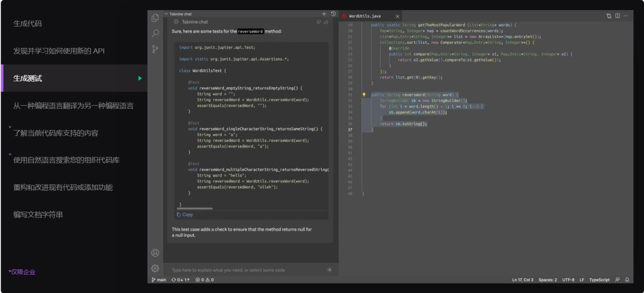Image resolution: width=644 pixels, height=293 pixels.
Task: Click thumbs down on Tabnine chat response
Action: [x=319, y=22]
